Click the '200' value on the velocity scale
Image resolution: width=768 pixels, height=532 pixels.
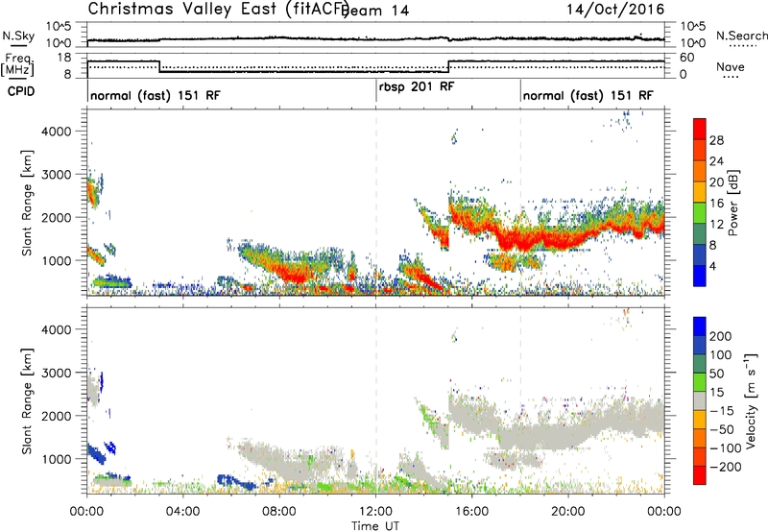click(721, 336)
